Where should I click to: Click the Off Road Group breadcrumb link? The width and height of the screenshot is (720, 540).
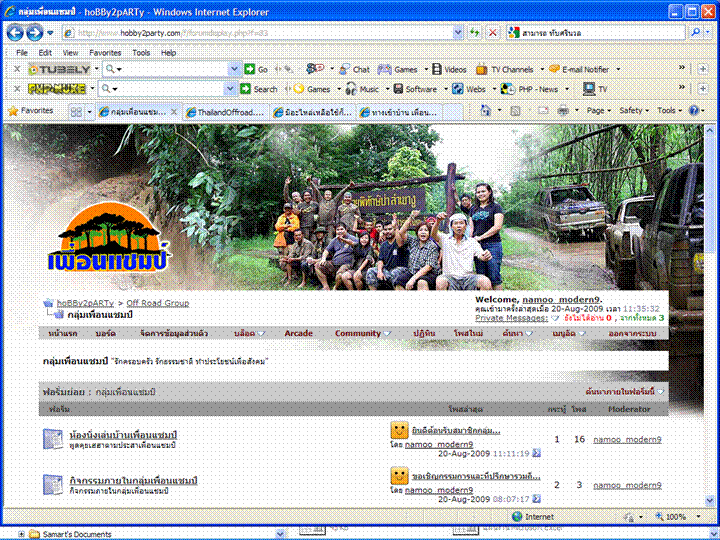coord(157,303)
